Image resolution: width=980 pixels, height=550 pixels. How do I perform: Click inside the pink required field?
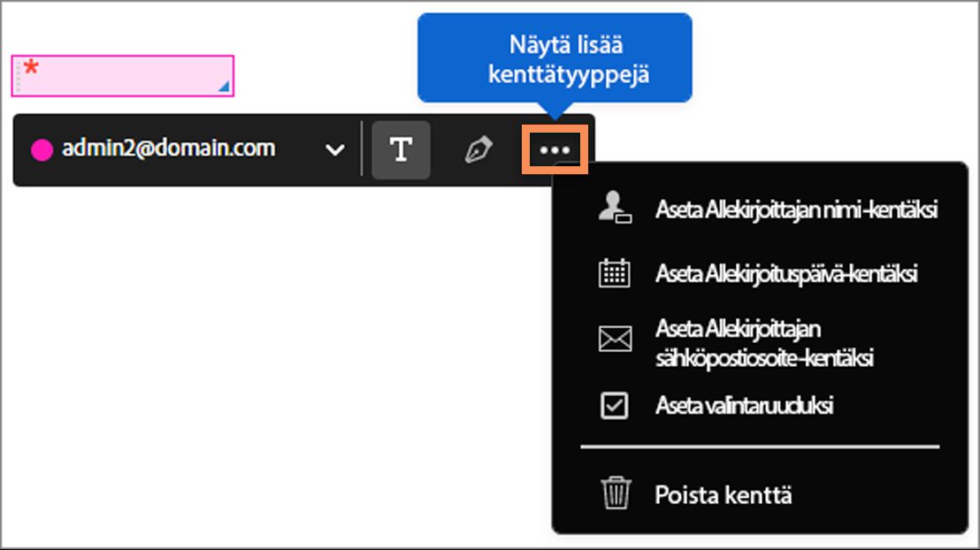point(124,75)
